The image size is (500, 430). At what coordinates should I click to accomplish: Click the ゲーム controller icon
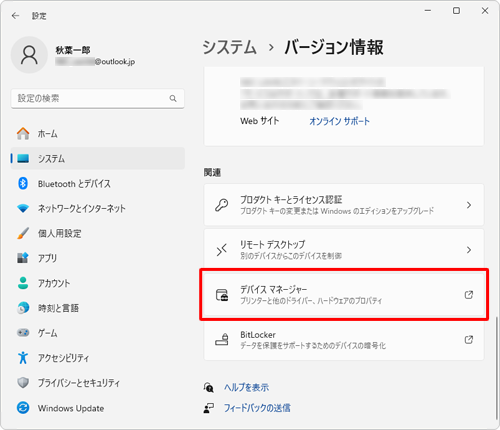(23, 333)
